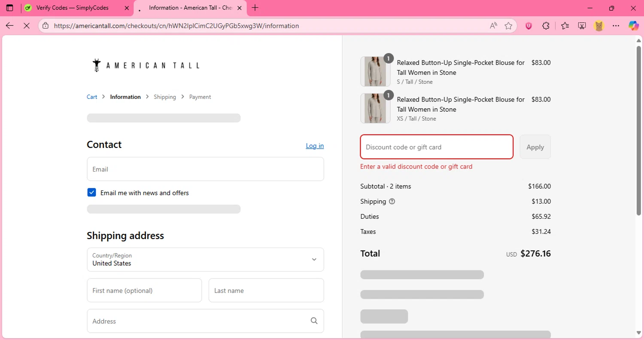The image size is (644, 340).
Task: Click the S / Tall / Stone blouse thumbnail
Action: tap(375, 71)
